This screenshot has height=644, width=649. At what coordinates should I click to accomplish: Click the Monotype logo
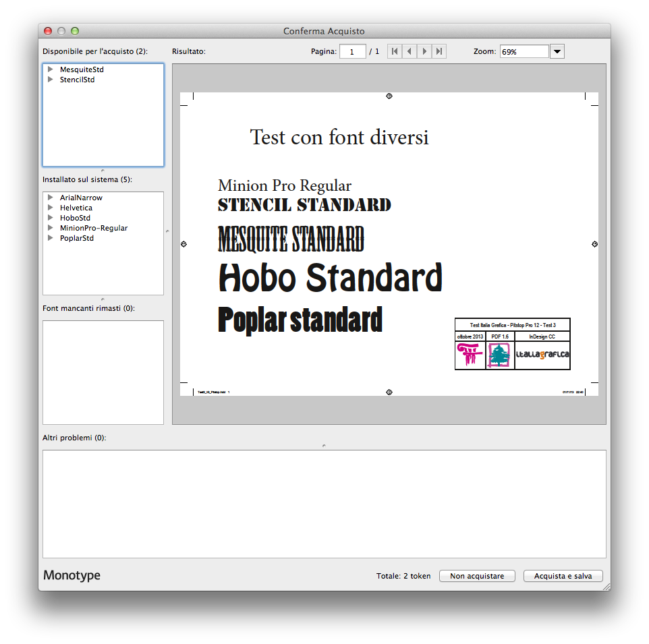click(72, 575)
